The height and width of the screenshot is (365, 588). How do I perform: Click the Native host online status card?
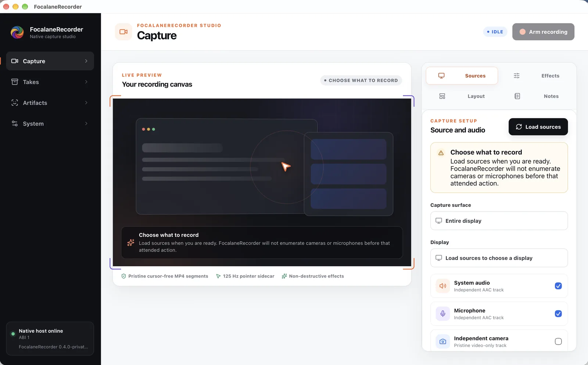50,339
